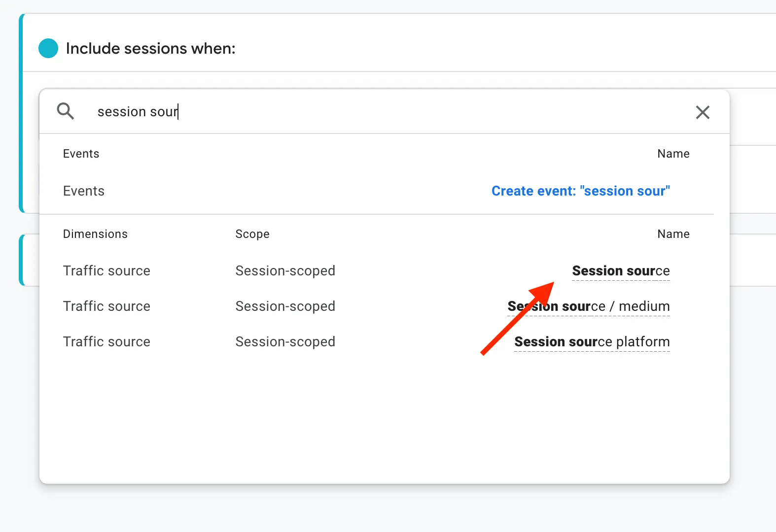The height and width of the screenshot is (532, 776).
Task: Click Session-scoped in the source platform row
Action: coord(285,342)
